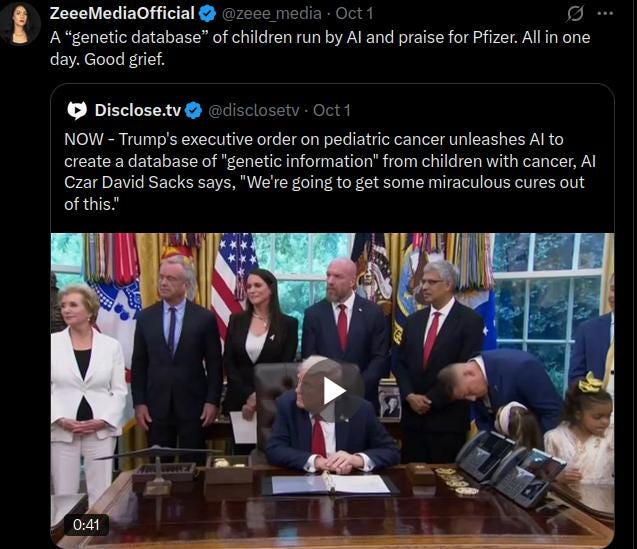The height and width of the screenshot is (549, 637).
Task: Click the quoted post's Oct 1 date
Action: pos(332,111)
